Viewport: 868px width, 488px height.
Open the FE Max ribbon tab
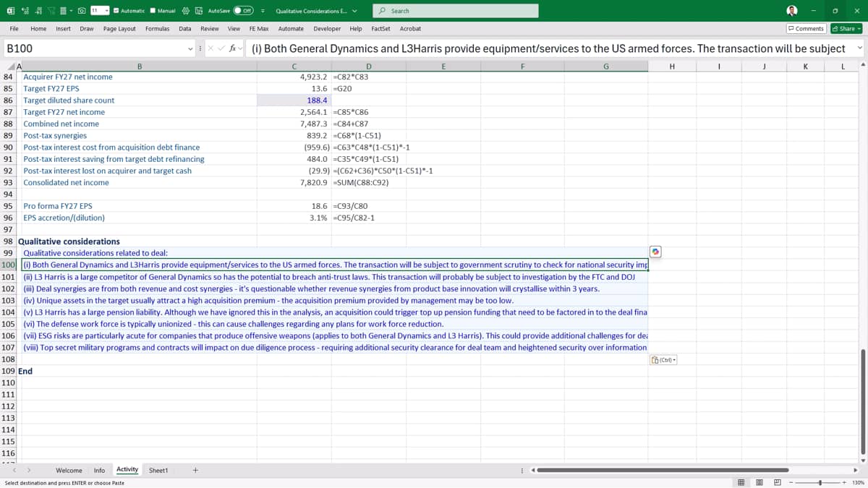pyautogui.click(x=259, y=28)
